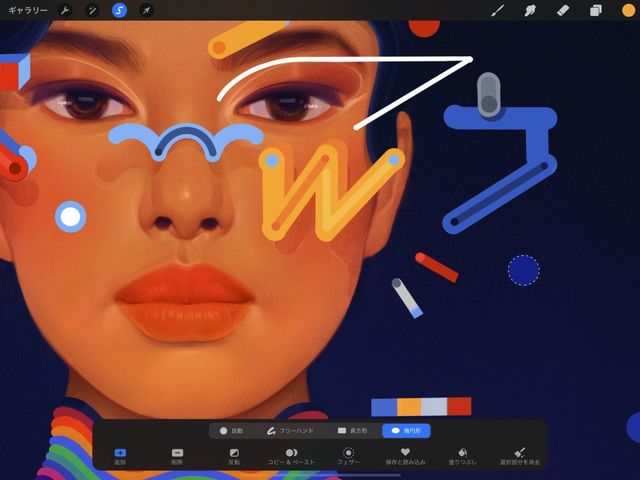Choose the 楕円形 selection mode
Screen dimensions: 640x480
coord(406,431)
